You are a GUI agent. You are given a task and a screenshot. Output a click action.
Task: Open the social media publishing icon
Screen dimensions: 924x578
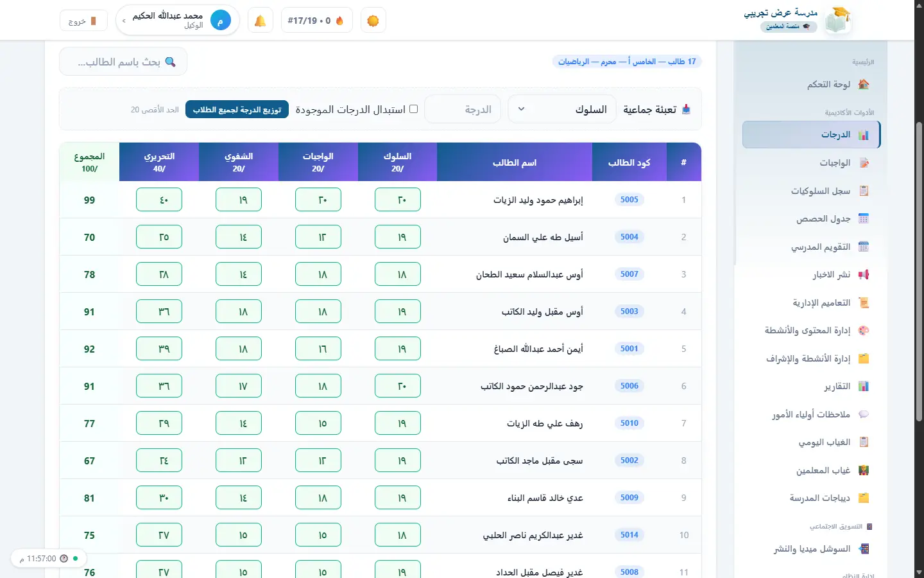point(864,549)
